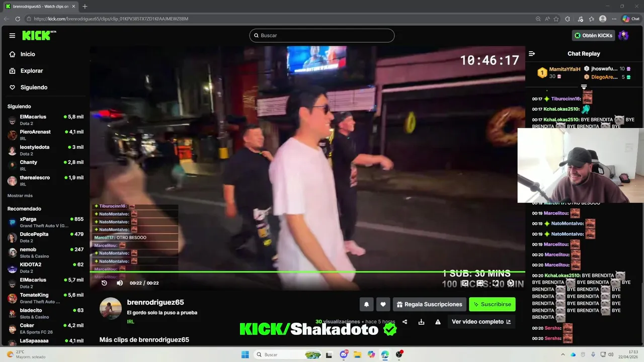This screenshot has height=362, width=644.
Task: Open Chanty channel in sidebar
Action: pyautogui.click(x=45, y=165)
